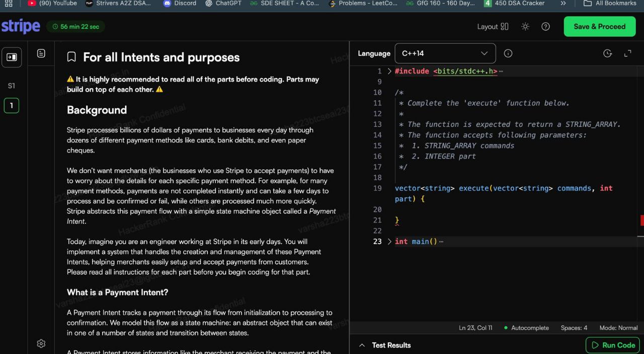Open the settings gear icon

41,343
